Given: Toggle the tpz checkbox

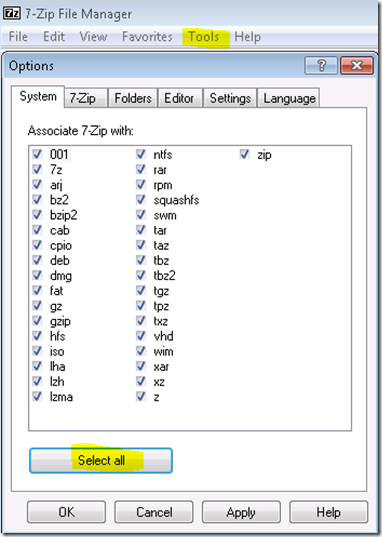Looking at the screenshot, I should 141,305.
